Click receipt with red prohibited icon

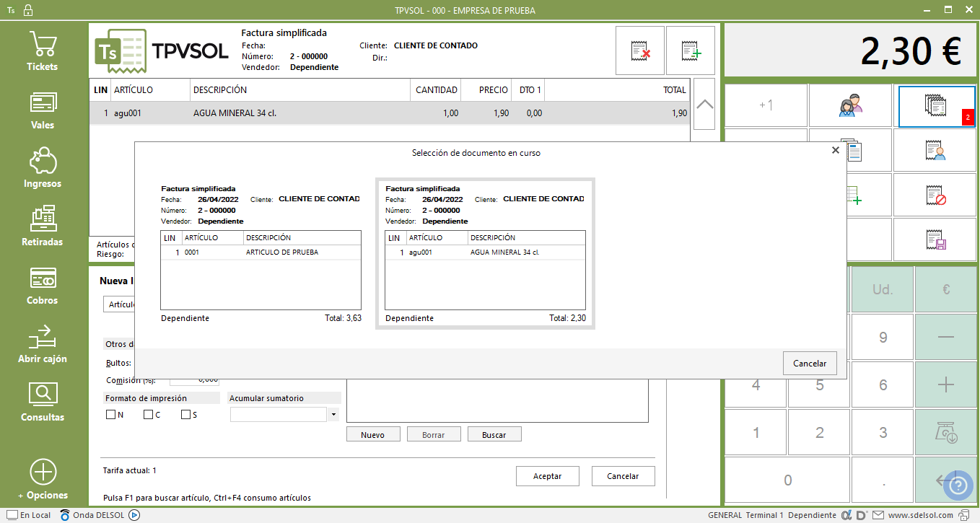936,195
